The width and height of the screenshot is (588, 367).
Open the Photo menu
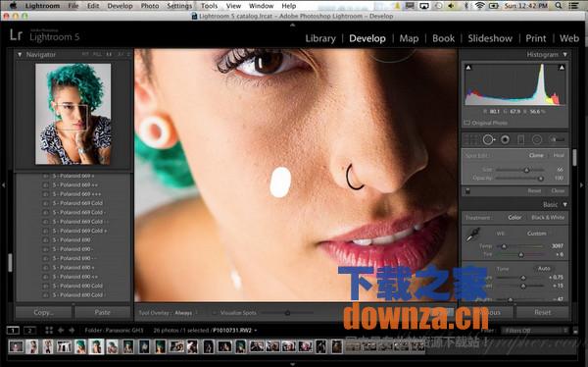click(x=150, y=6)
